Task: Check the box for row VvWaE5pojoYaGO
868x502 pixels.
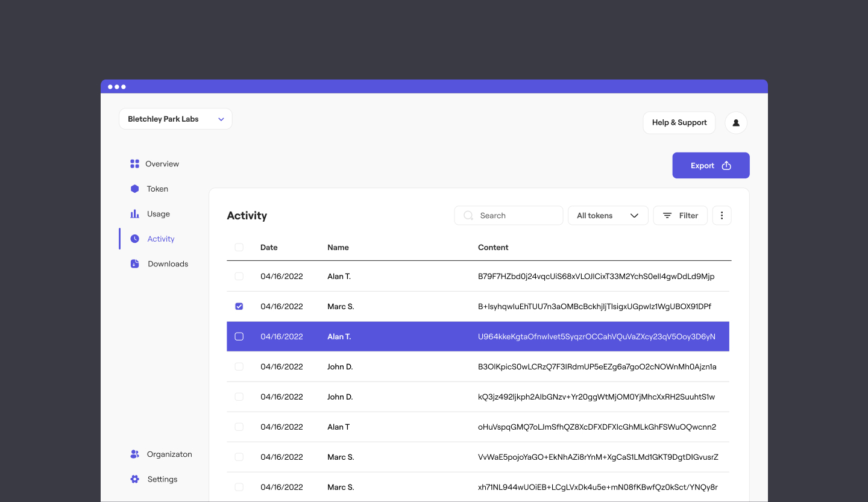Action: click(x=239, y=457)
